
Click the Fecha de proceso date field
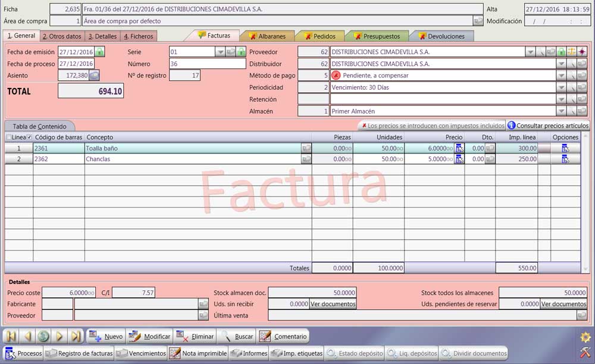pyautogui.click(x=76, y=64)
